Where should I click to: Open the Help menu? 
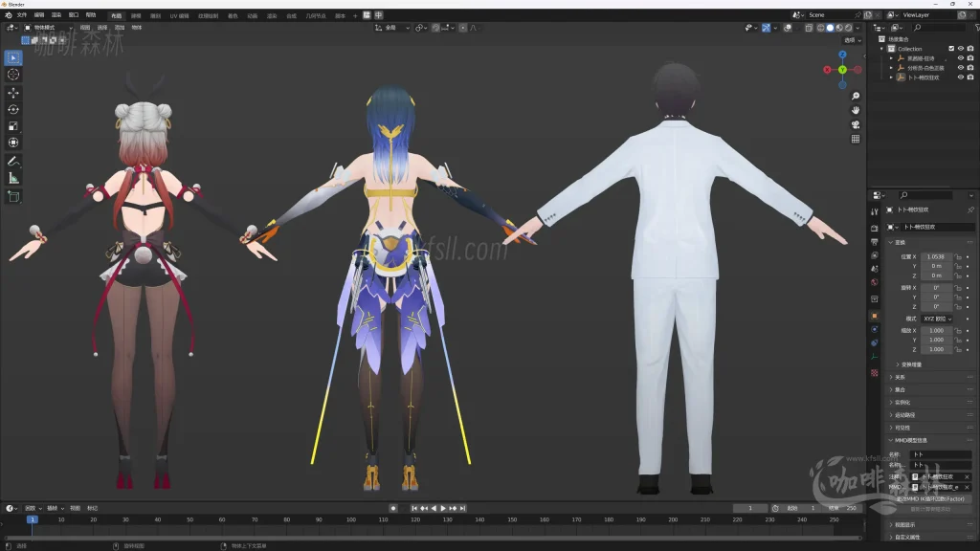tap(91, 15)
